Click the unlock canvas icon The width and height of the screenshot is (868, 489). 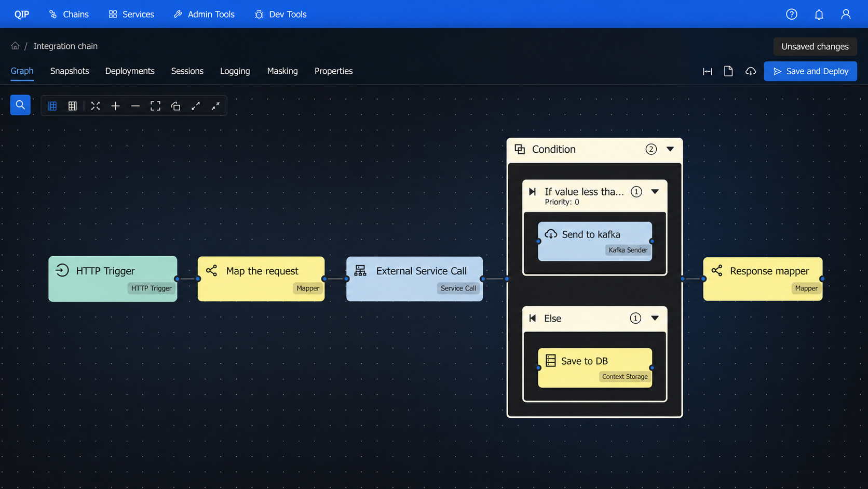click(175, 106)
